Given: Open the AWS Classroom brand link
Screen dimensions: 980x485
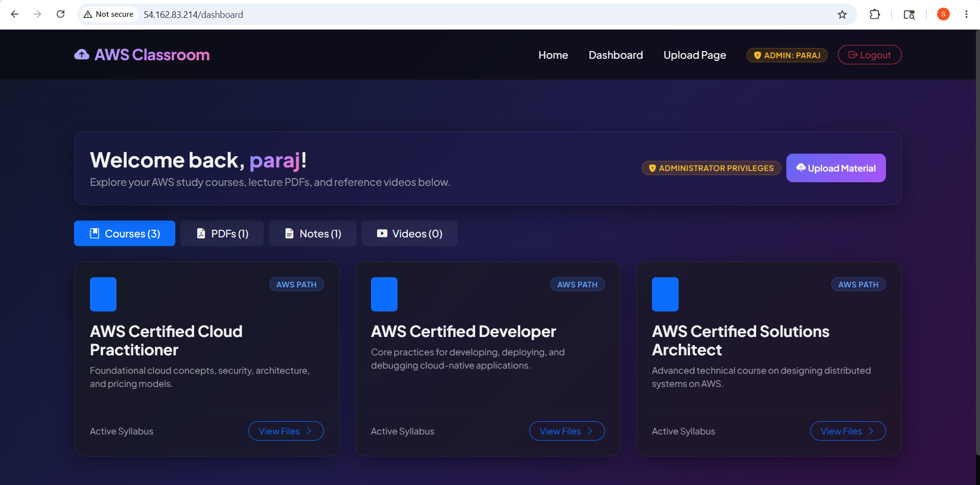Looking at the screenshot, I should click(x=142, y=55).
